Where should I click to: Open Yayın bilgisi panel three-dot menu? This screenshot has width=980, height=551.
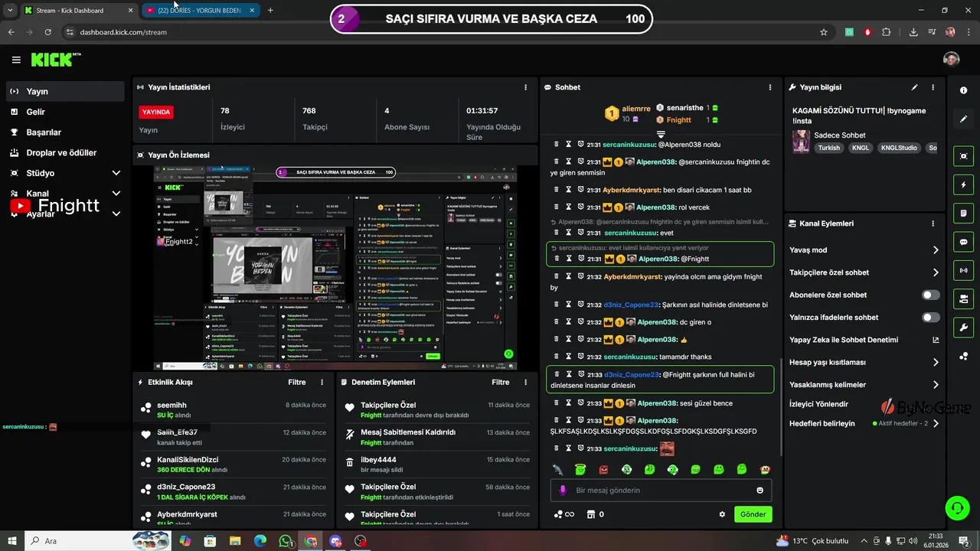933,87
